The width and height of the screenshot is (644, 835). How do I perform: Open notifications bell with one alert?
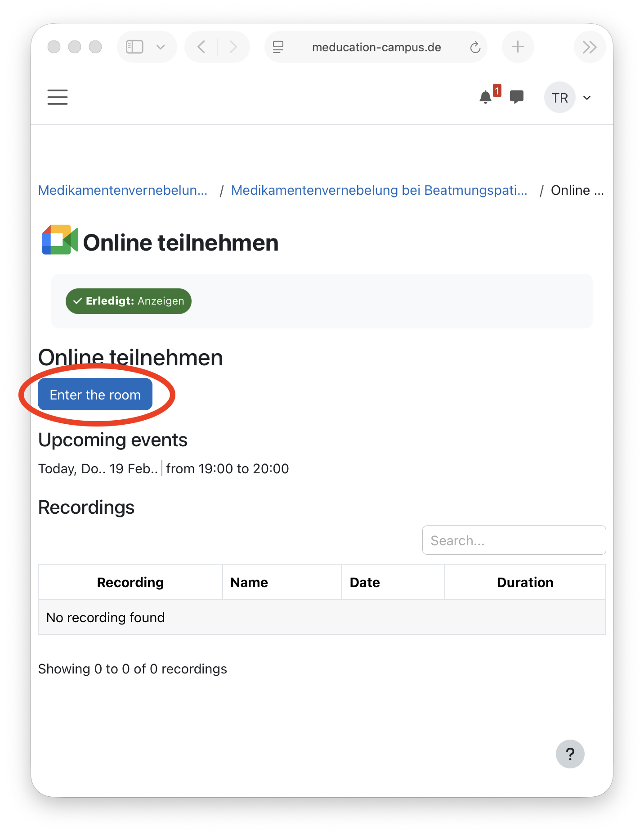coord(486,97)
